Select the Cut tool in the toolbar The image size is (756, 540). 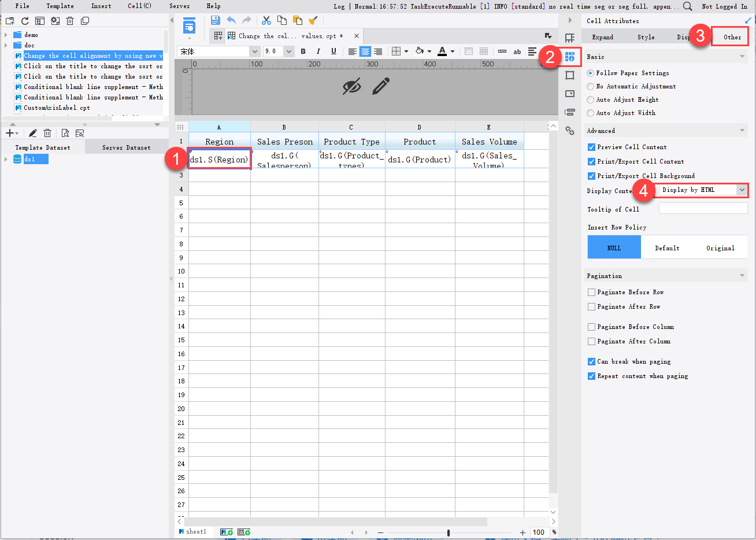(266, 20)
